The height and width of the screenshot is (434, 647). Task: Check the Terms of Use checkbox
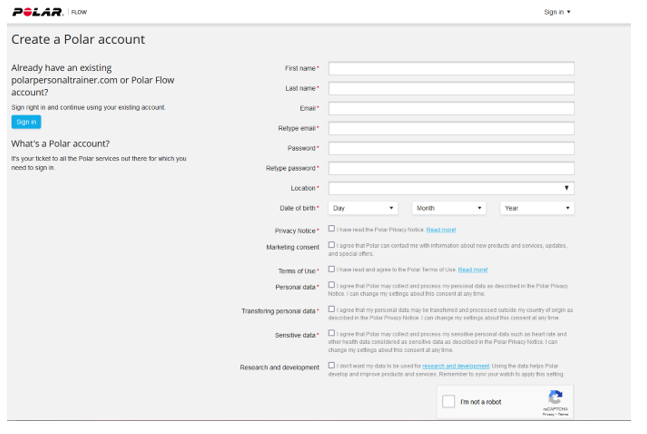click(331, 269)
